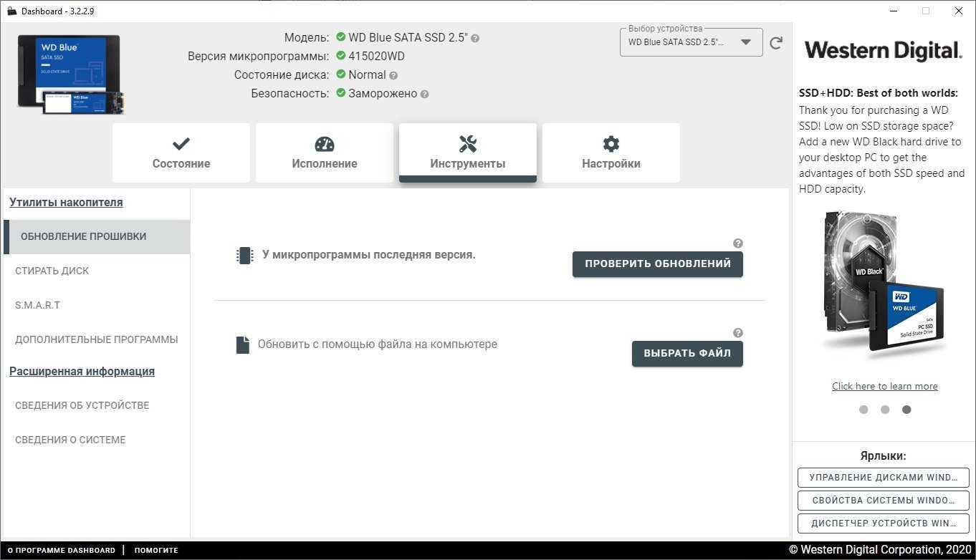Click help icon above Проверить обновлений button

click(738, 243)
